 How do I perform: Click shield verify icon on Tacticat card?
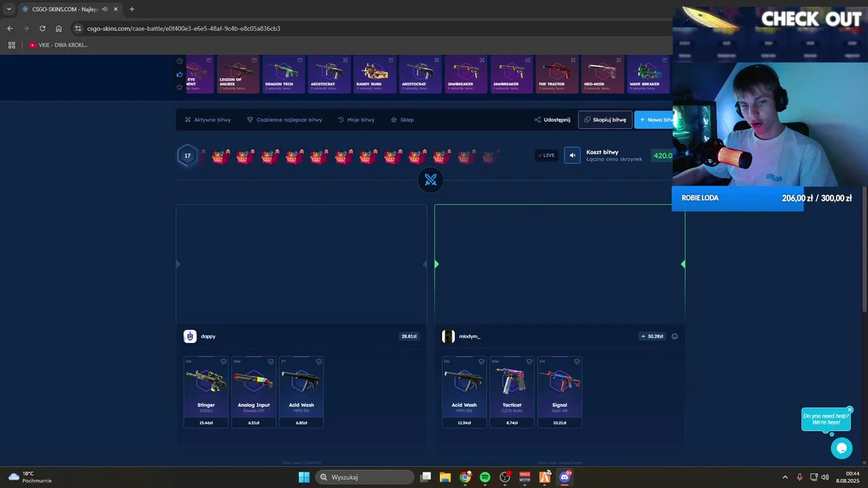[x=530, y=361]
